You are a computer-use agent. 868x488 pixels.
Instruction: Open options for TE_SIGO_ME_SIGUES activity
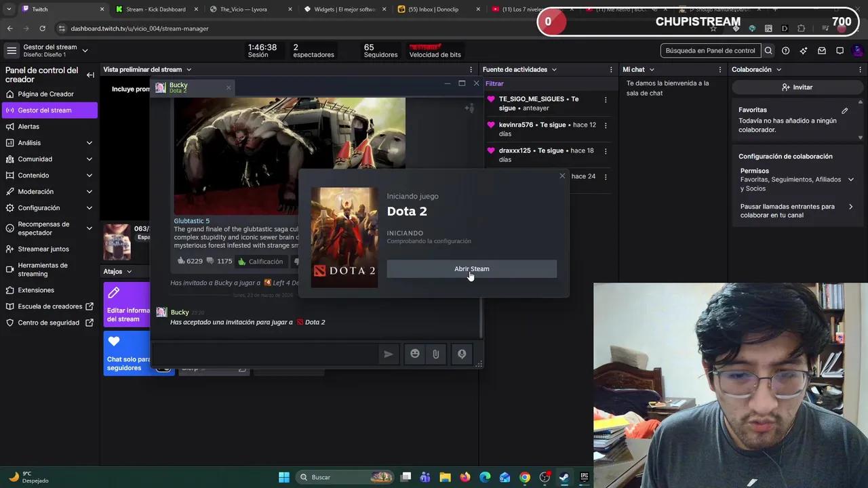[x=606, y=100]
